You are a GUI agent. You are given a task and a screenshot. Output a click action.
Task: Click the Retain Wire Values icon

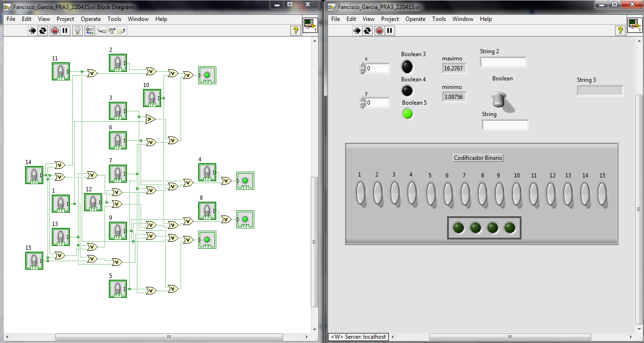tap(90, 30)
